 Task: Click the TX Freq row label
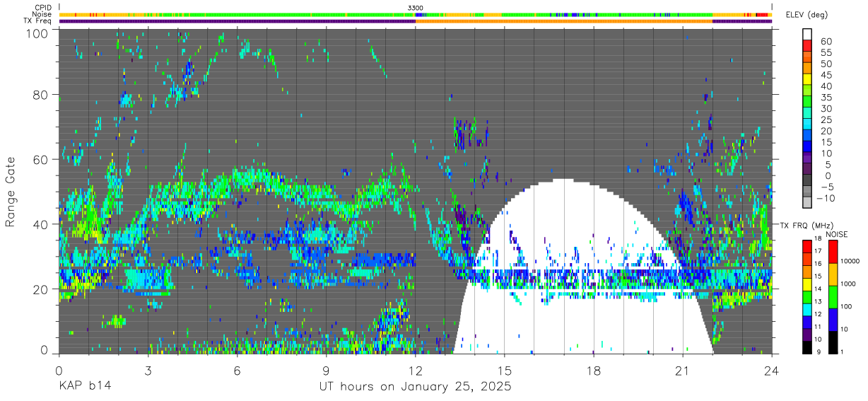click(x=38, y=21)
